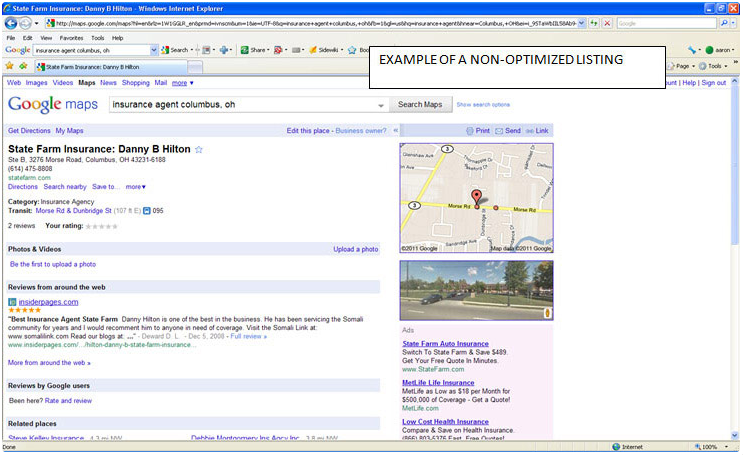Screen dimensions: 743x455
Task: Click Morse Rd & Dunbridge St transit link
Action: pos(73,211)
